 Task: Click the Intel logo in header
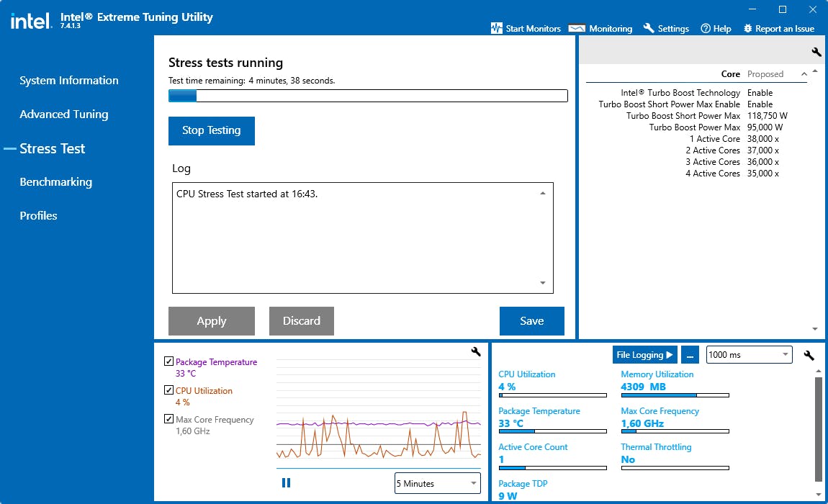point(31,21)
